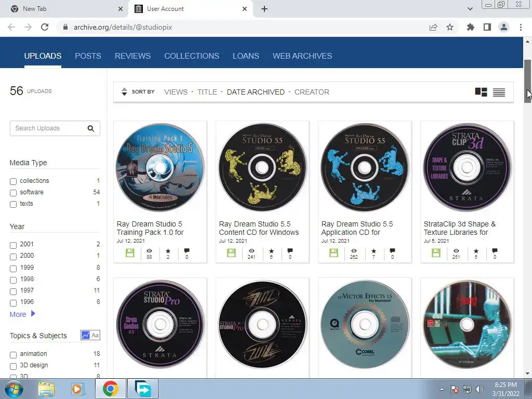Open the UPLOADS tab
Image resolution: width=532 pixels, height=399 pixels.
pyautogui.click(x=43, y=56)
